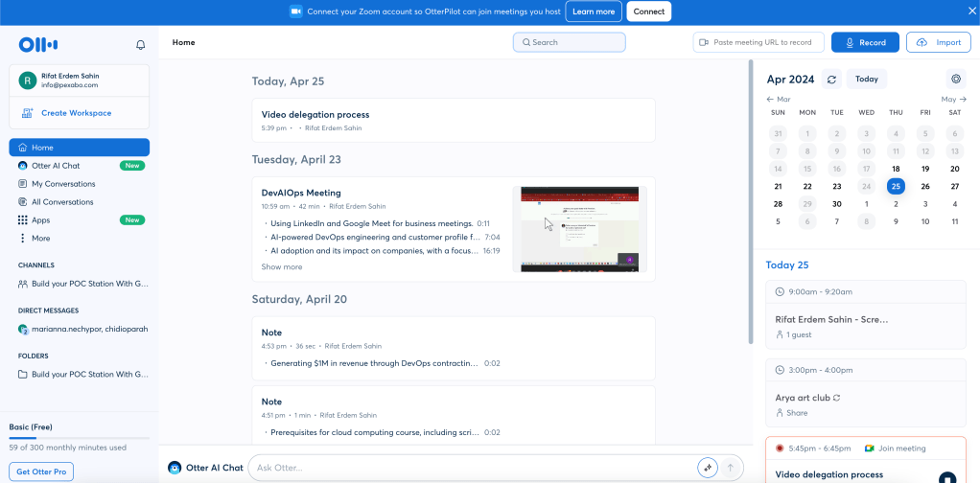980x483 pixels.
Task: Click the monthly minutes usage bar
Action: pos(80,439)
